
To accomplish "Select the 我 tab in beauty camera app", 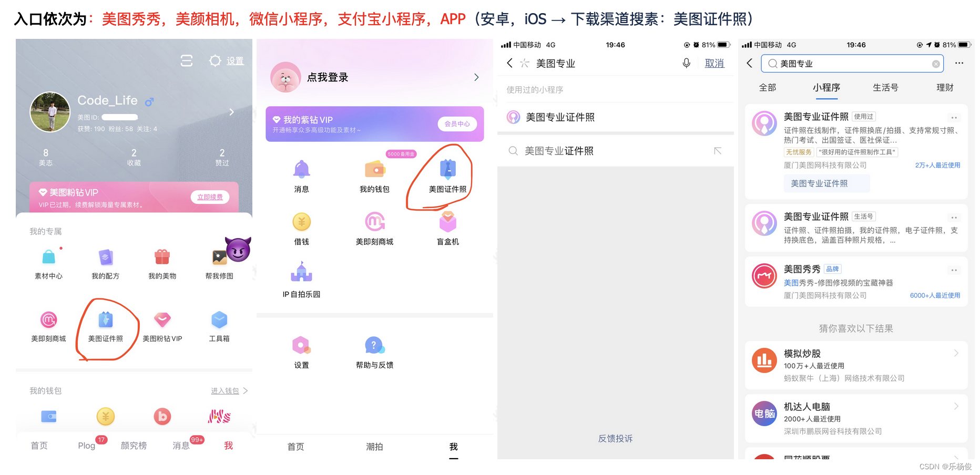I will pos(453,447).
